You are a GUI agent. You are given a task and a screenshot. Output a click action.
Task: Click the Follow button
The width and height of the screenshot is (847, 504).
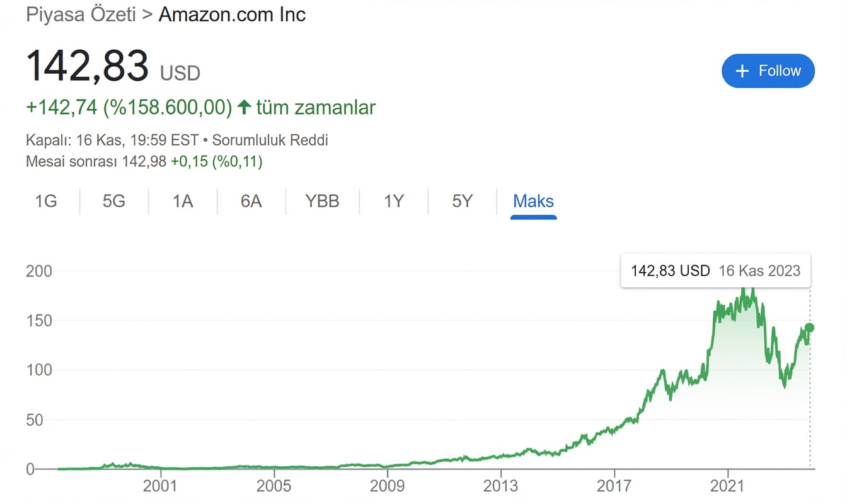tap(768, 71)
